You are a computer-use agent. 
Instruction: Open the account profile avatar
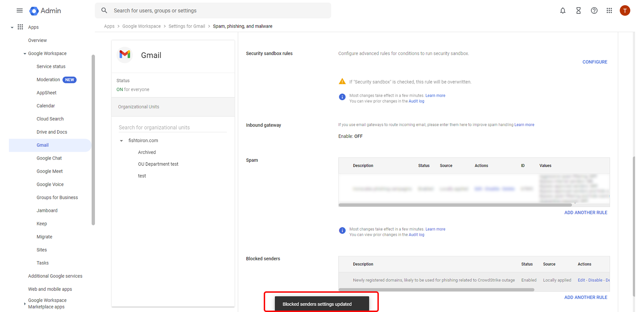[x=625, y=11]
